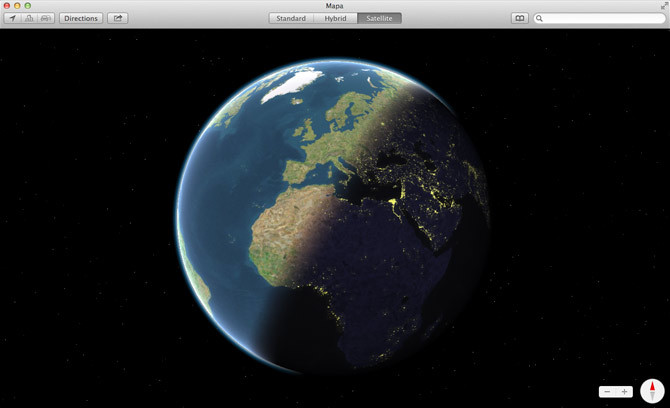Open the Directions panel
670x408 pixels.
pos(81,18)
